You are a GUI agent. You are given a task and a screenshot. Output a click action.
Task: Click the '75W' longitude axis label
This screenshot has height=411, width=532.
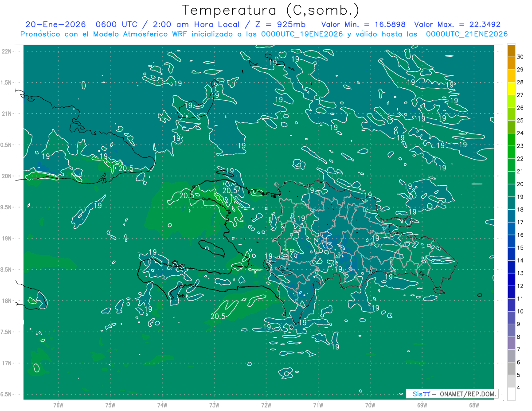(110, 405)
